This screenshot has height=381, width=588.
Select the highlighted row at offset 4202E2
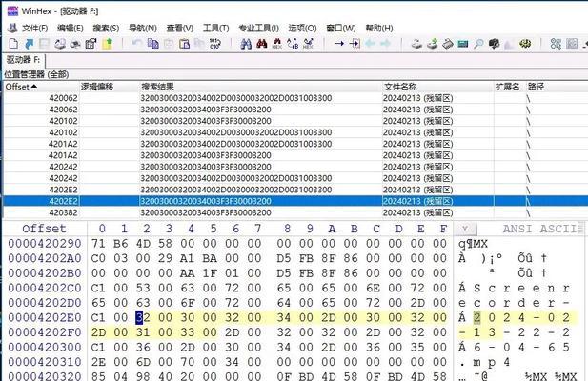pyautogui.click(x=295, y=201)
